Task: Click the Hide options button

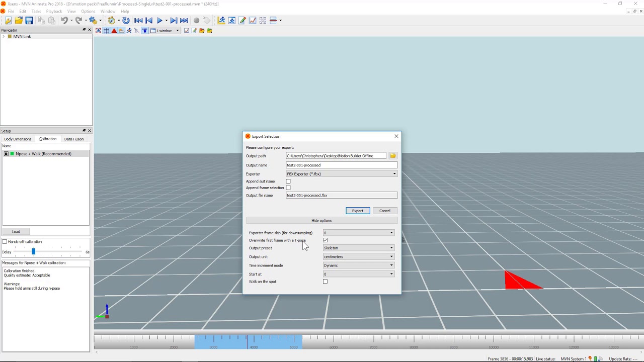Action: click(321, 221)
